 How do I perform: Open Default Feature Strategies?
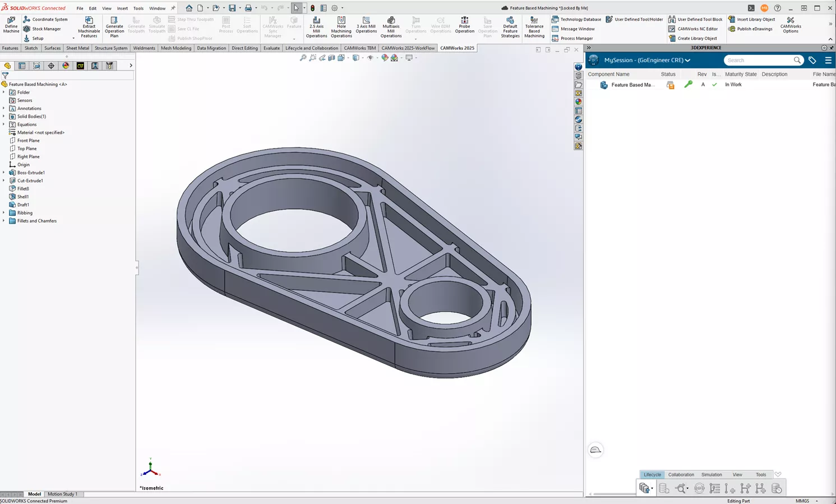510,27
